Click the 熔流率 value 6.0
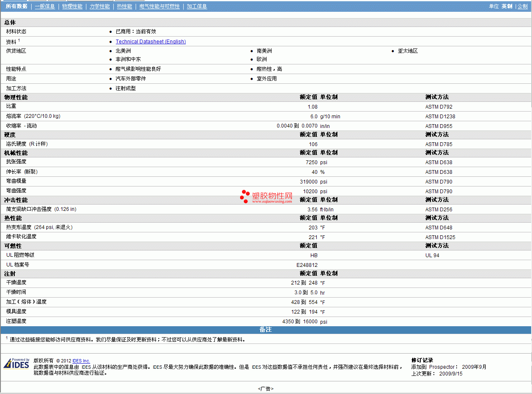The width and height of the screenshot is (532, 394). click(314, 117)
